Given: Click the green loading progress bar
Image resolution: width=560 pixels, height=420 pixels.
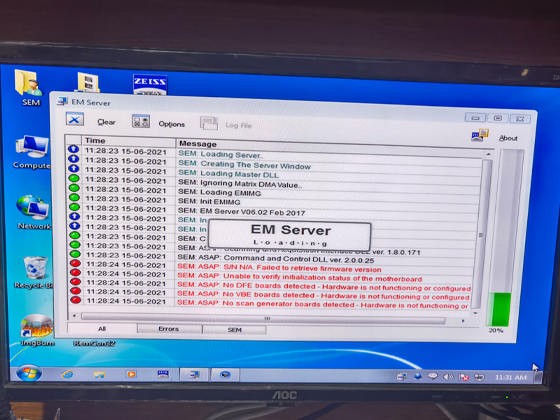Looking at the screenshot, I should click(x=500, y=309).
